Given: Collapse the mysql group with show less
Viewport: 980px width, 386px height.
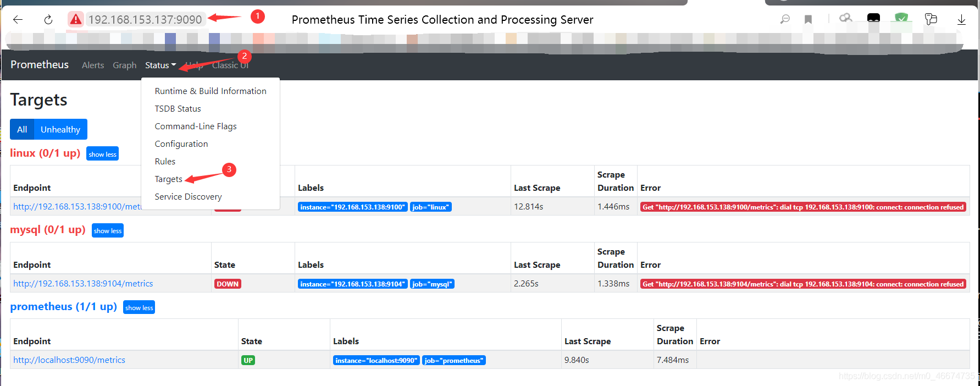Looking at the screenshot, I should [x=108, y=230].
